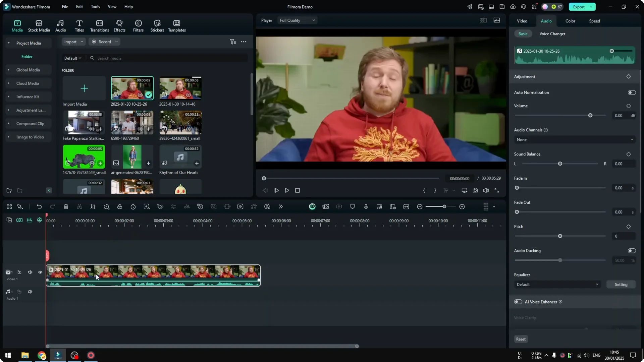The width and height of the screenshot is (644, 362).
Task: Open the Player quality dropdown
Action: coord(297,20)
